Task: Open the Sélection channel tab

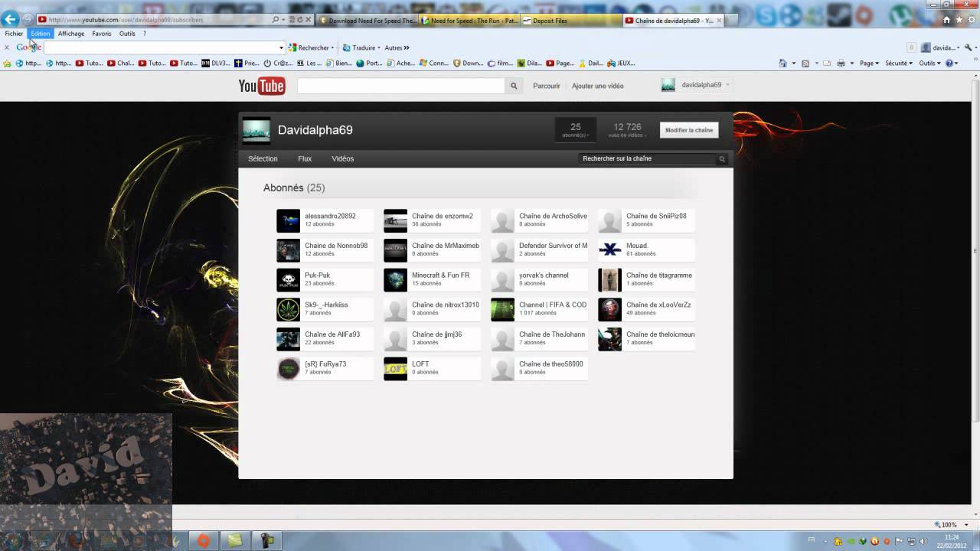Action: [x=263, y=159]
